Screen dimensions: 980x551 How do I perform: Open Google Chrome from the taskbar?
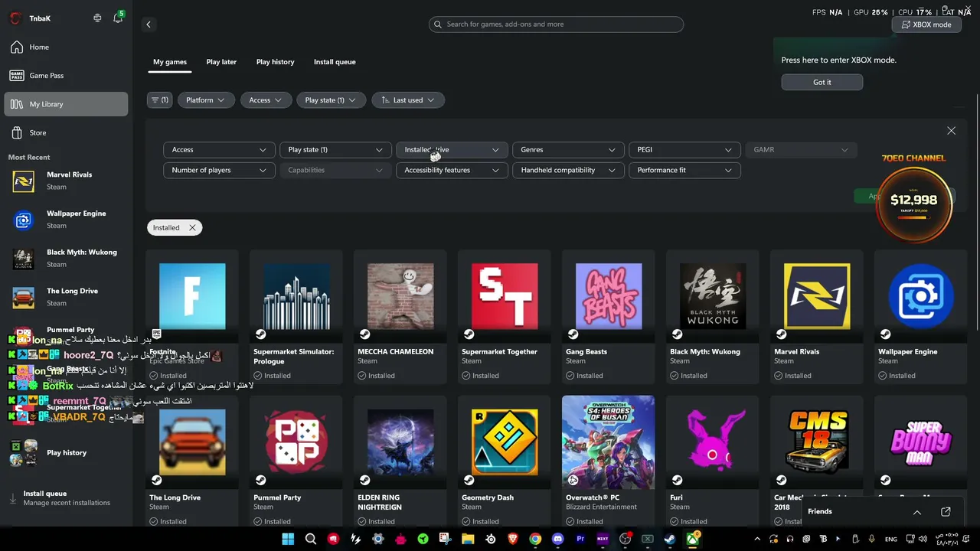535,539
